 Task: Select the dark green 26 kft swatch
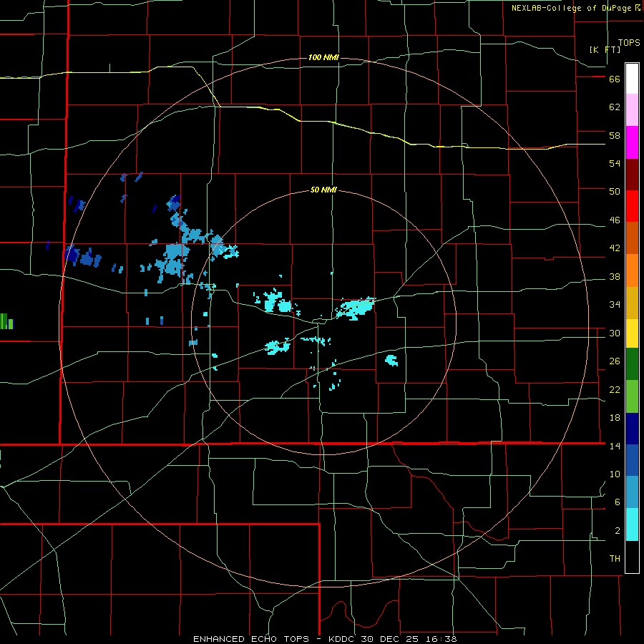[x=632, y=364]
